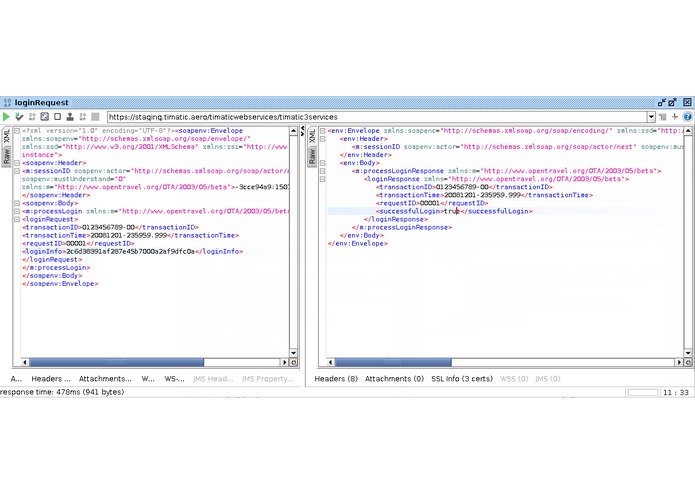
Task: Click 'response time: 478ms (941 bytes)' status text
Action: pos(62,392)
